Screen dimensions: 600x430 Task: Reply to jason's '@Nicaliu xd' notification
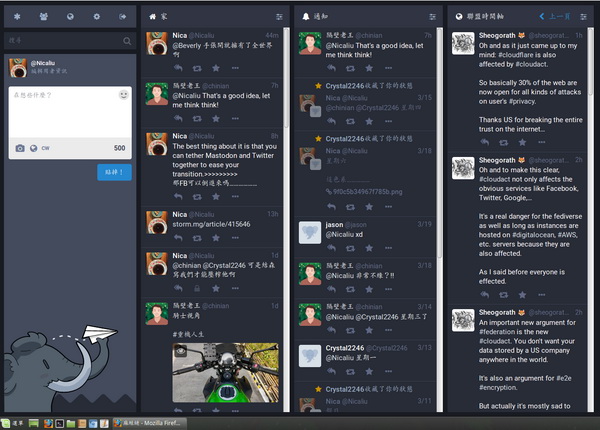pos(331,248)
